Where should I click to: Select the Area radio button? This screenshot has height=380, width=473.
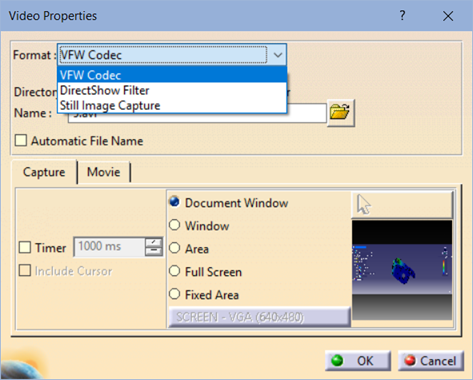pos(175,248)
